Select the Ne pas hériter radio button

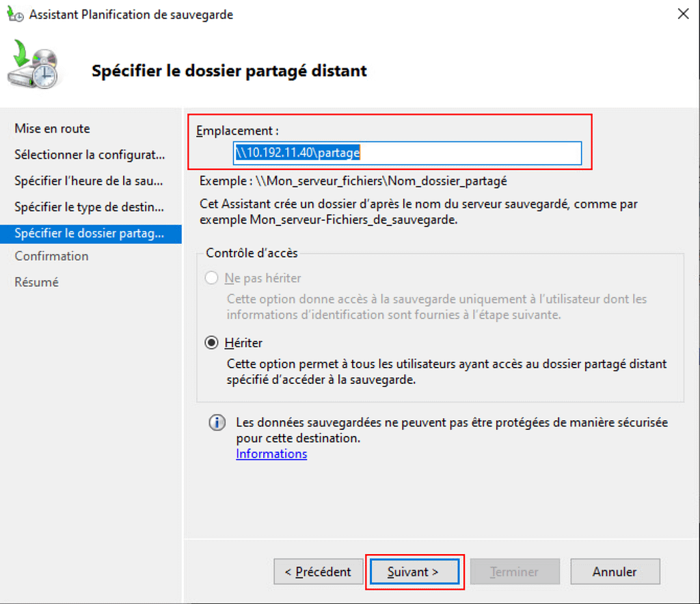[x=212, y=278]
